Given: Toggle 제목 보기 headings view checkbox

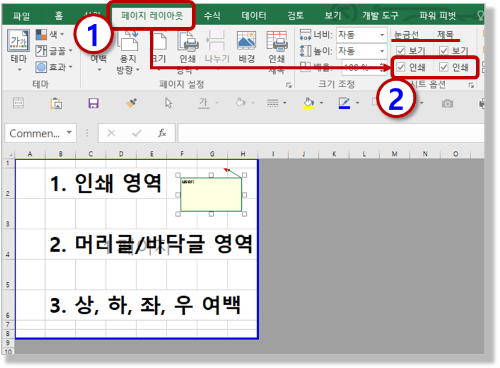Looking at the screenshot, I should [443, 51].
